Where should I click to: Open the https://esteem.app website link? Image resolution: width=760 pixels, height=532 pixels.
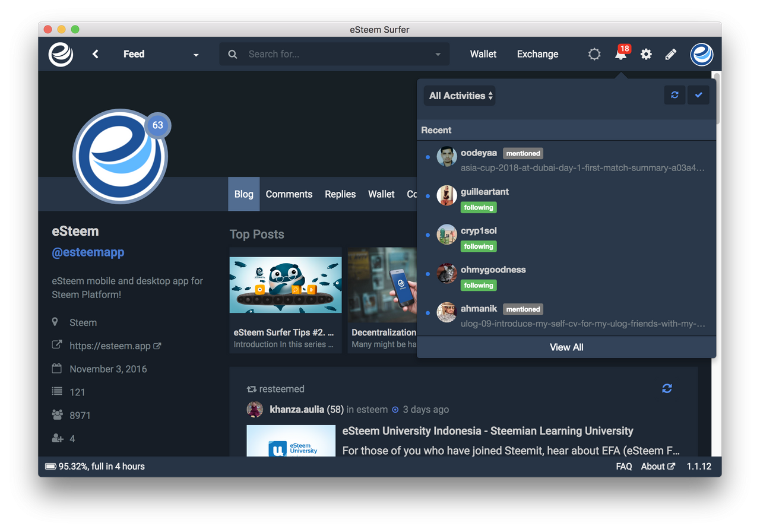point(115,346)
